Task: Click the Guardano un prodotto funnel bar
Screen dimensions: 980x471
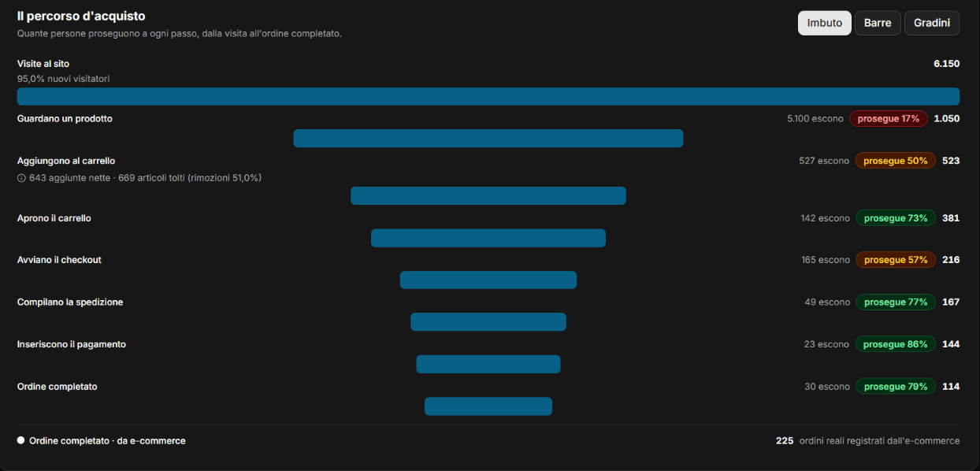Action: (x=488, y=138)
